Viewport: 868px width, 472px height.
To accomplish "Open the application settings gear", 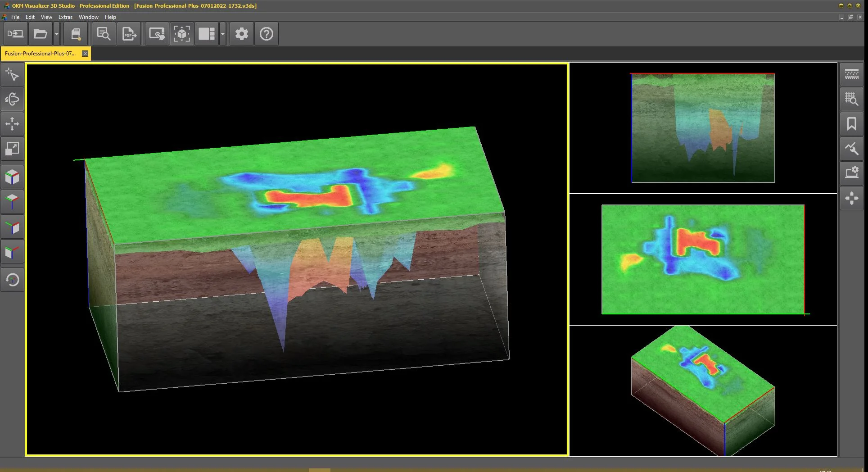I will click(x=241, y=34).
